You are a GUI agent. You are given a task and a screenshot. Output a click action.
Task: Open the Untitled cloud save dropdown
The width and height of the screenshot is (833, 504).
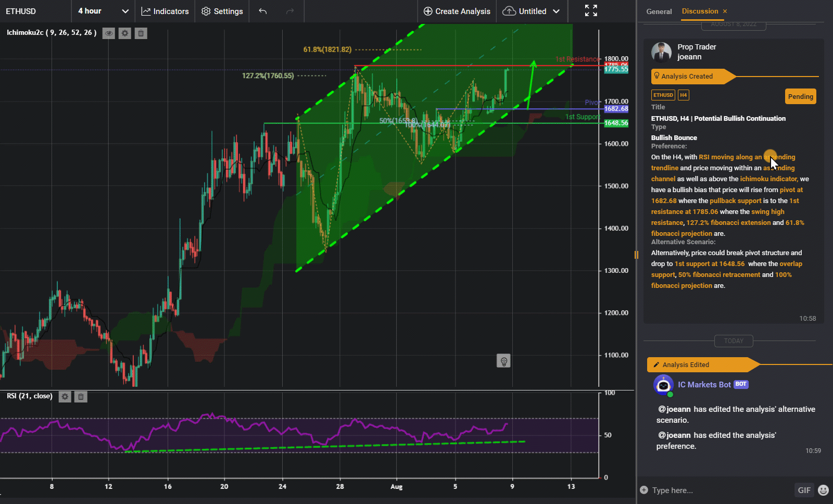coord(532,11)
